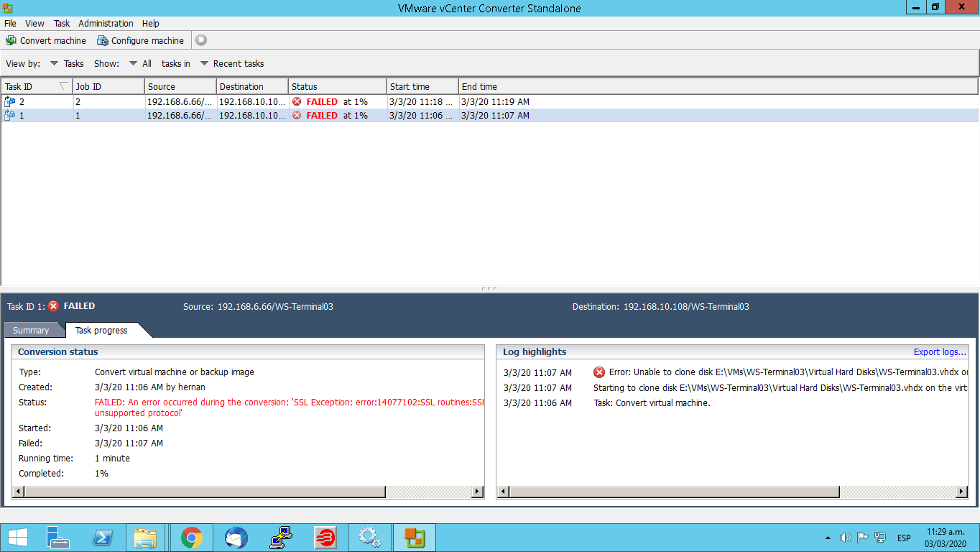Click the Source column header
Screen dimensions: 980x552
[180, 86]
